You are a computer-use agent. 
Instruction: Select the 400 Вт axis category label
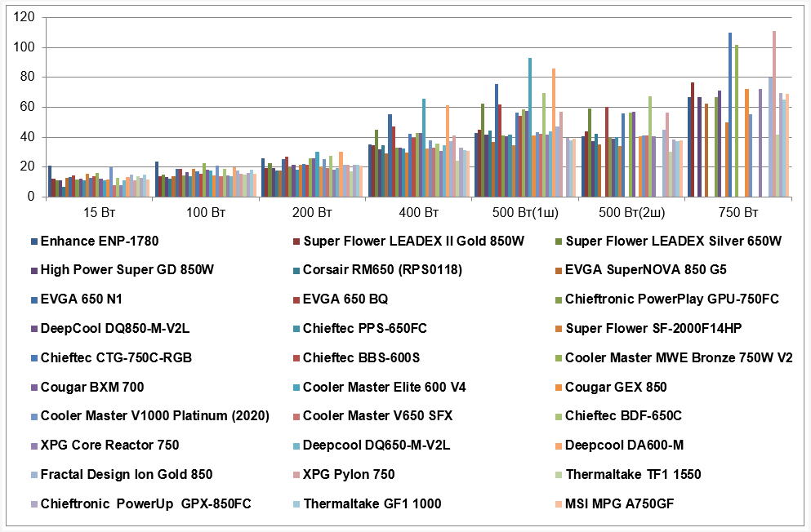click(x=418, y=212)
